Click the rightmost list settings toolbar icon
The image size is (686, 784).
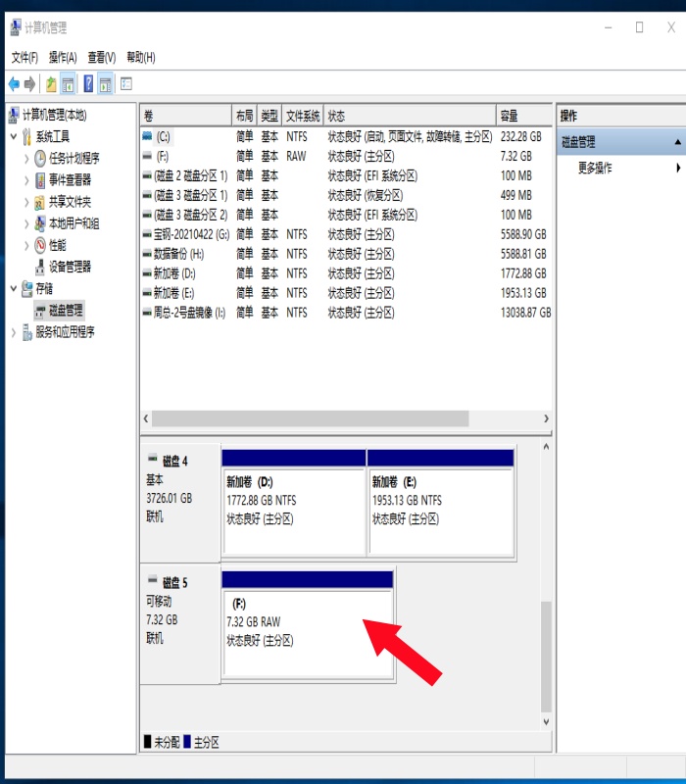126,84
